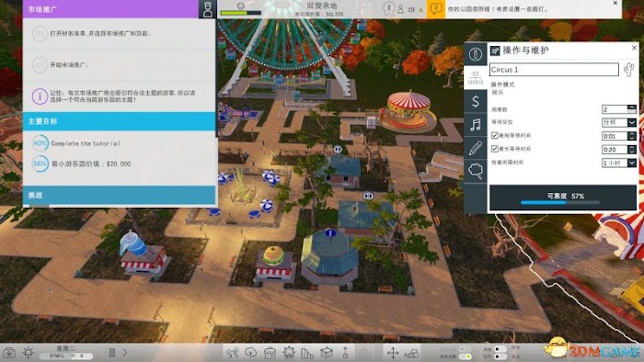Open the dollar sign finance tab
This screenshot has width=644, height=362.
coord(476,101)
